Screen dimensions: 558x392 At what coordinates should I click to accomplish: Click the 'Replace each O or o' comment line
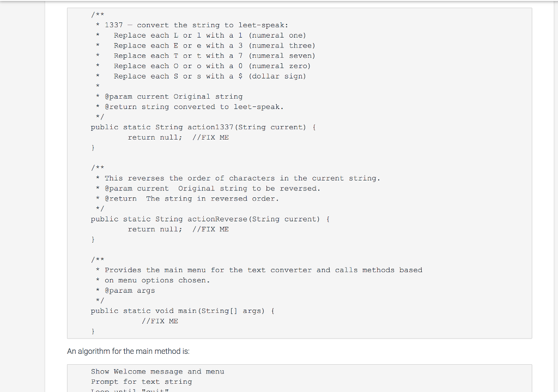[212, 66]
